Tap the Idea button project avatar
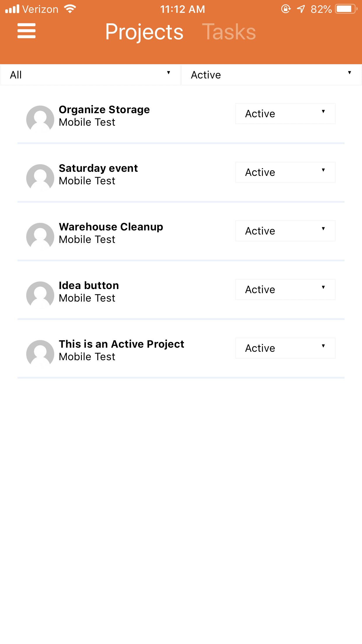The width and height of the screenshot is (362, 644). (40, 295)
